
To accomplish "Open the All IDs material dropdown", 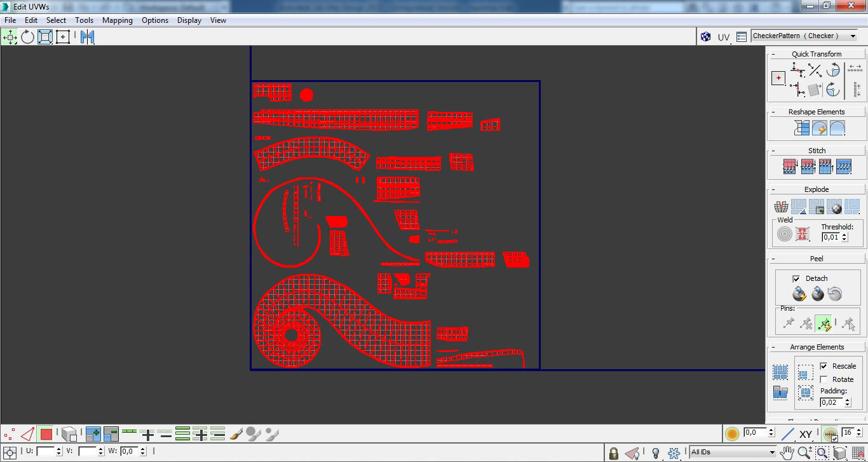I will pyautogui.click(x=733, y=452).
